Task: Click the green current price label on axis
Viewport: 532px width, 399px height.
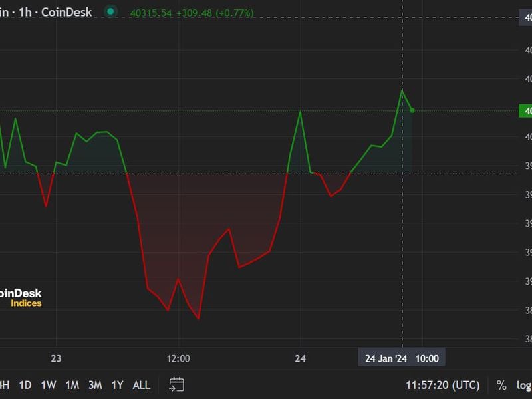Action: [x=524, y=110]
